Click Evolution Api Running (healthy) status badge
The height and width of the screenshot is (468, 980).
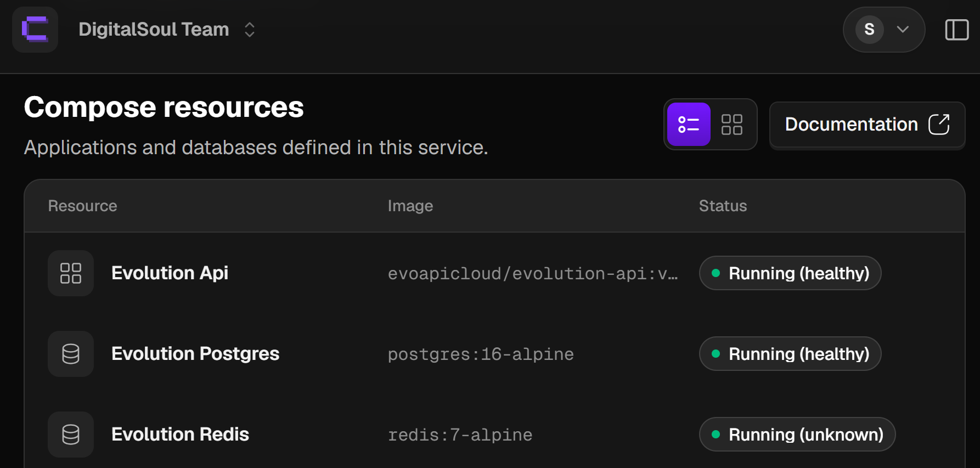(790, 273)
